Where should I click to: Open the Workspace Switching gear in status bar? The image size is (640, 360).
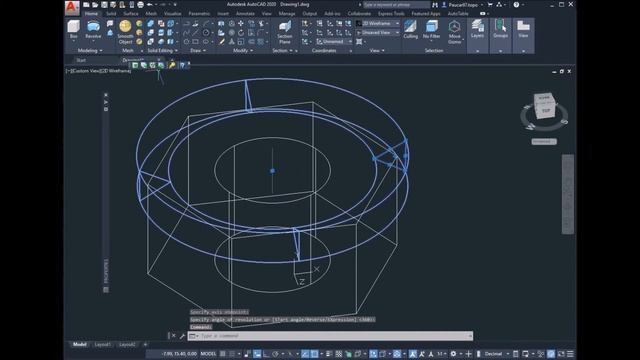[453, 354]
